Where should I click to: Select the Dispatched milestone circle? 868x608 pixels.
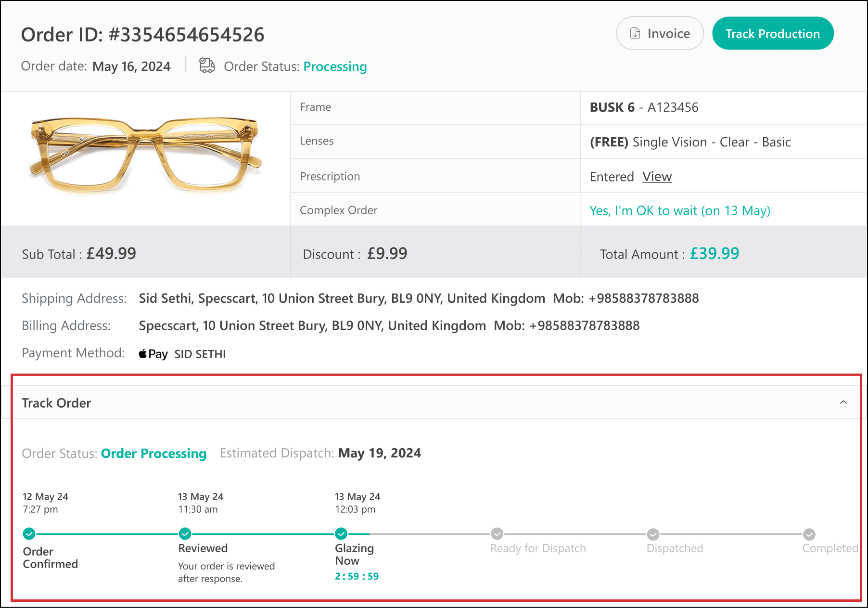(653, 533)
